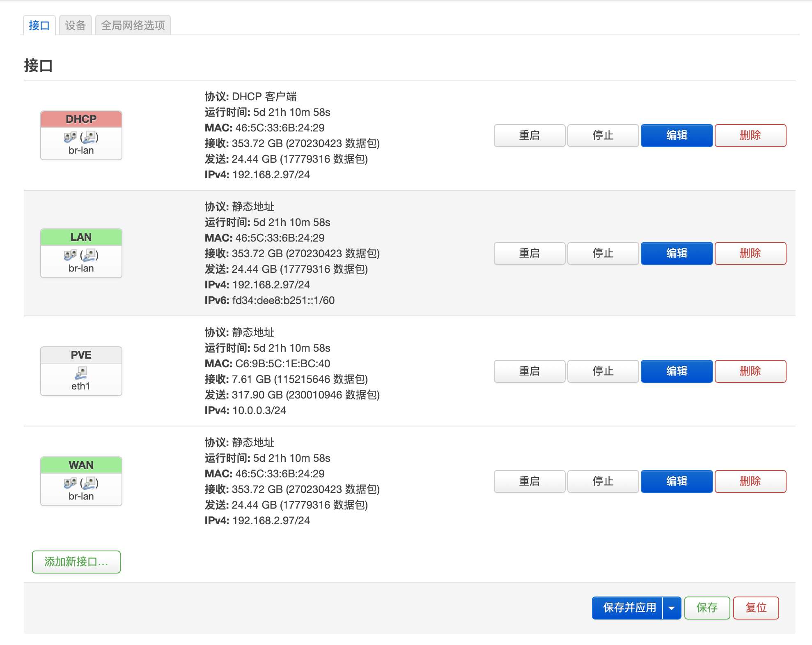Click the bridge icon in DHCP interface box
Image resolution: width=812 pixels, height=645 pixels.
pyautogui.click(x=70, y=137)
